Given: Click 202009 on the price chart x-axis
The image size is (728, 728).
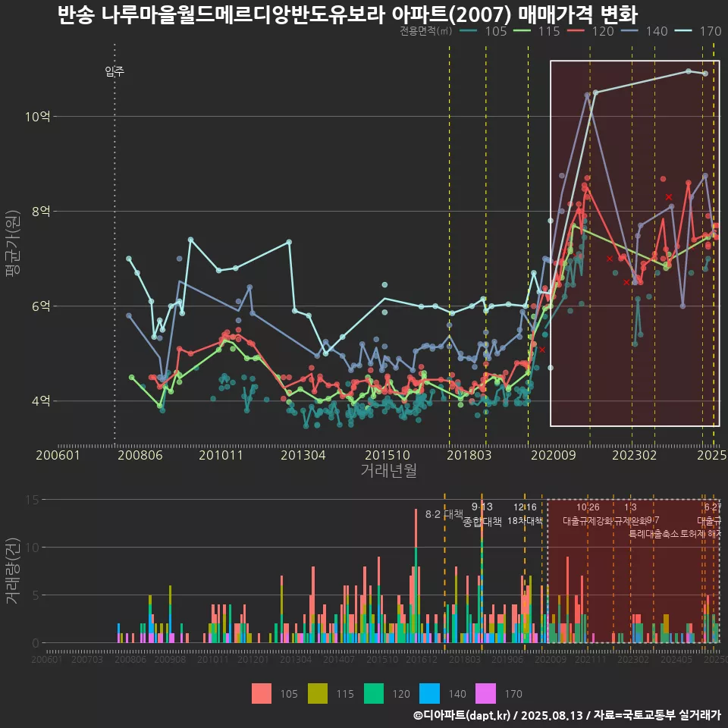Looking at the screenshot, I should pos(553,455).
